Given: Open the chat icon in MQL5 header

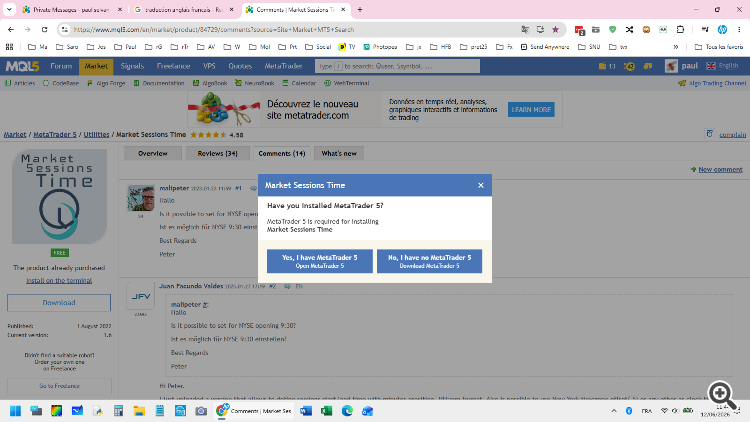Looking at the screenshot, I should click(648, 66).
